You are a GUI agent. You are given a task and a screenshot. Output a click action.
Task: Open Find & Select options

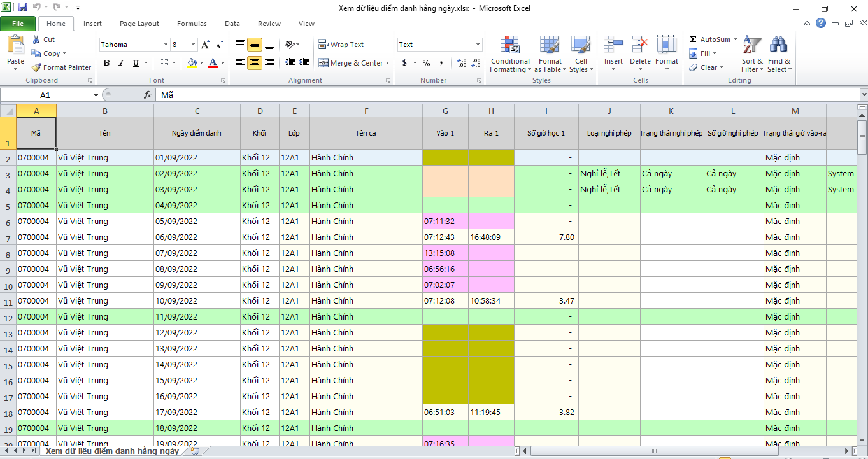pos(779,55)
